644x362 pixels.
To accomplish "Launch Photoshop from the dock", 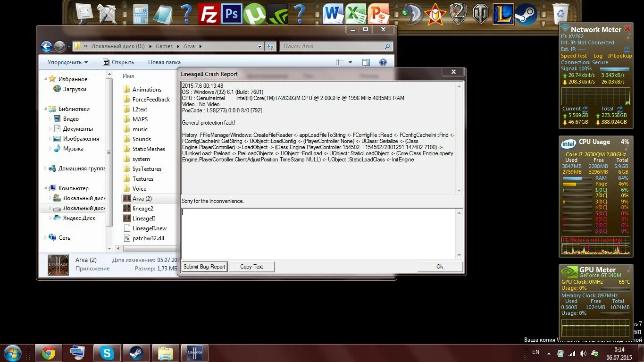I will (x=232, y=14).
